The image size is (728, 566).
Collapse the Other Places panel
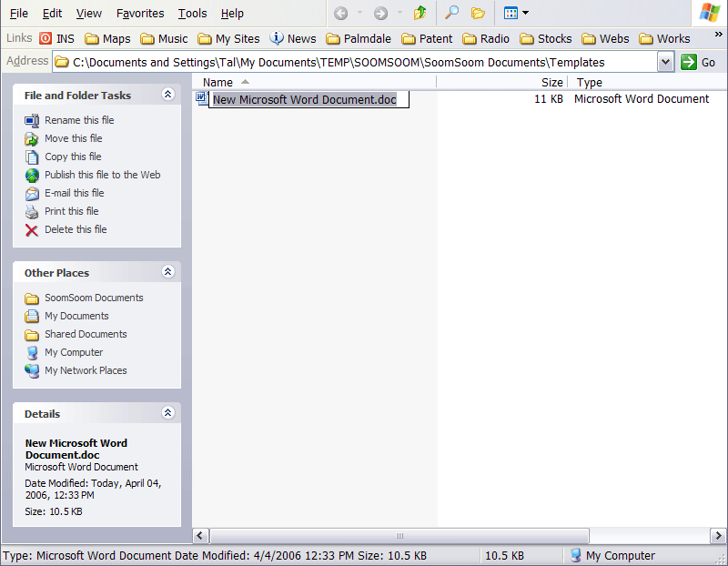click(x=168, y=271)
